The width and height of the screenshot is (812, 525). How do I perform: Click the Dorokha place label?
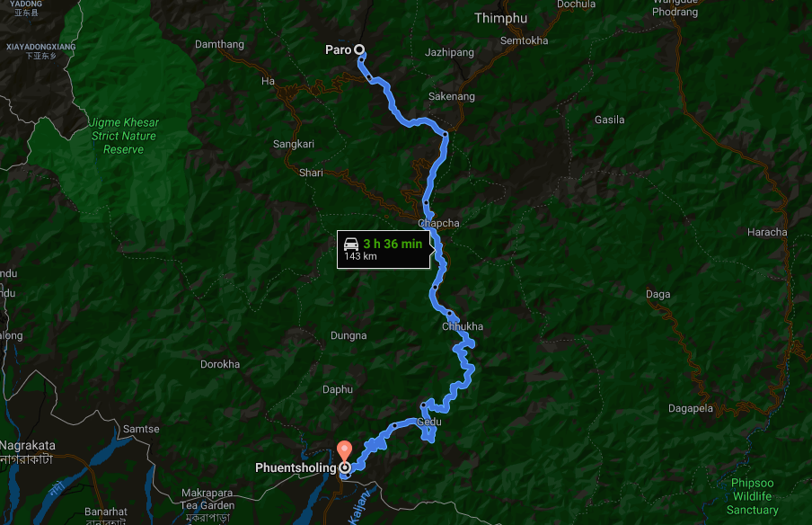click(220, 364)
